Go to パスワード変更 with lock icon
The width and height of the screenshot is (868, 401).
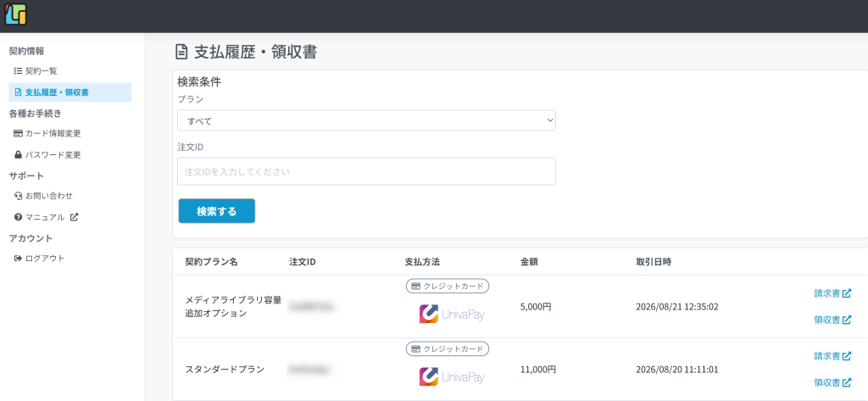tap(47, 155)
